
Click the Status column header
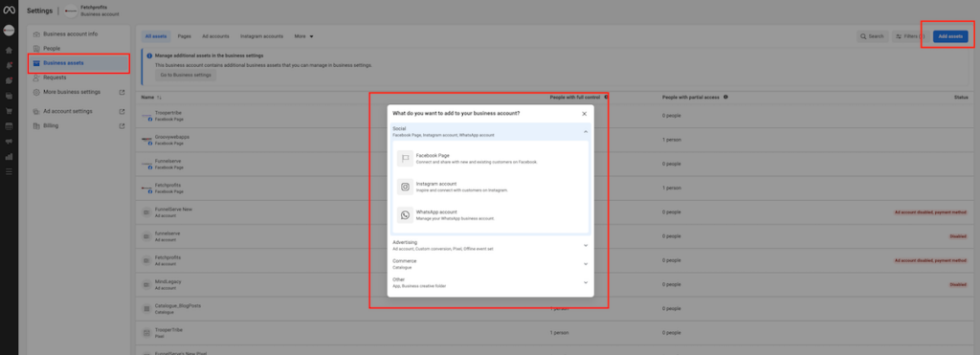coord(961,98)
